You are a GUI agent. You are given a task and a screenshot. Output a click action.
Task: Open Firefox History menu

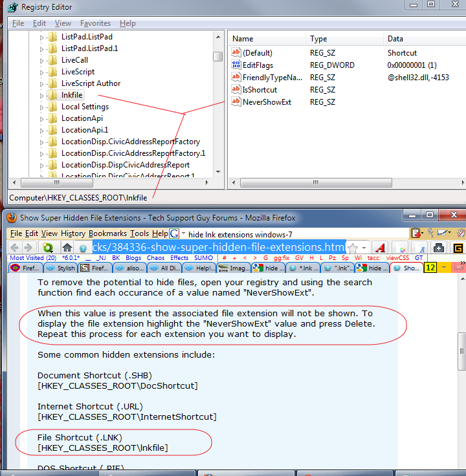(x=73, y=233)
